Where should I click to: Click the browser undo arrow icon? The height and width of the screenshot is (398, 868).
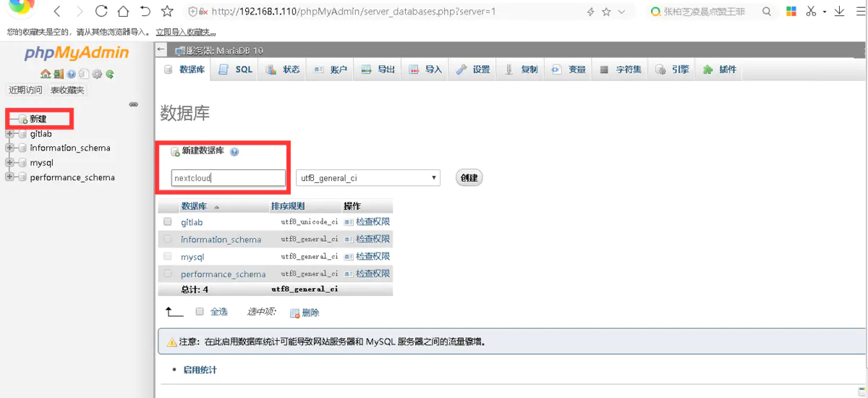coord(145,12)
